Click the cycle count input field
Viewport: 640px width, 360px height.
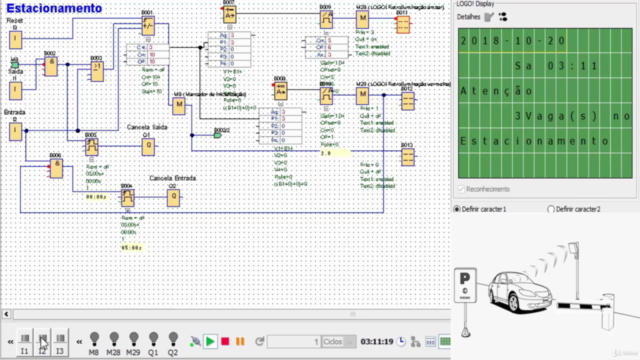294,342
